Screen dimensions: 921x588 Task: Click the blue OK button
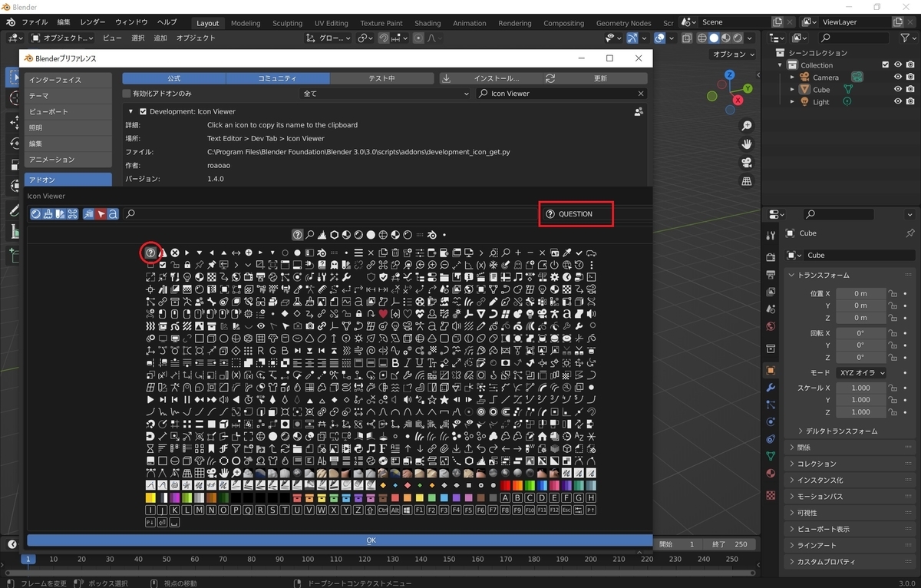point(340,540)
